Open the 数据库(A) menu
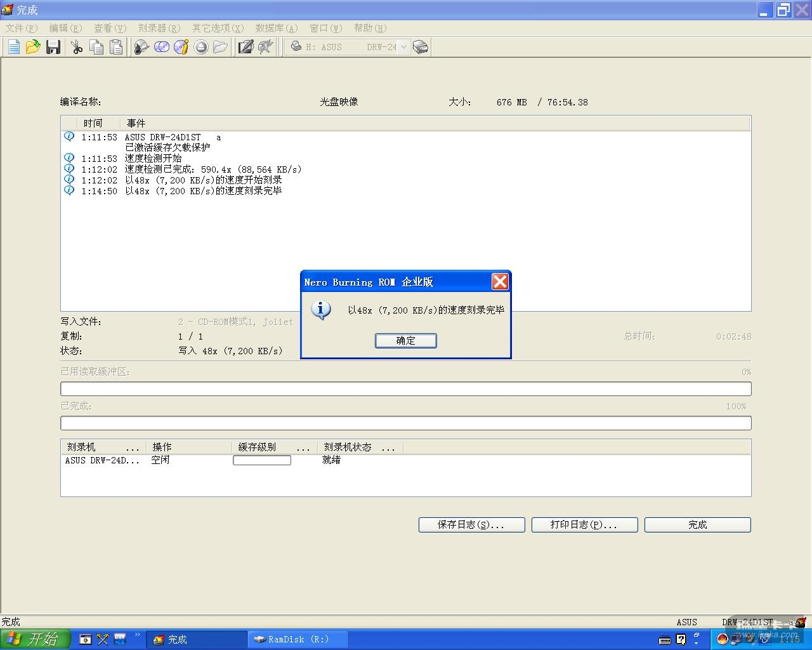Image resolution: width=812 pixels, height=650 pixels. point(277,28)
